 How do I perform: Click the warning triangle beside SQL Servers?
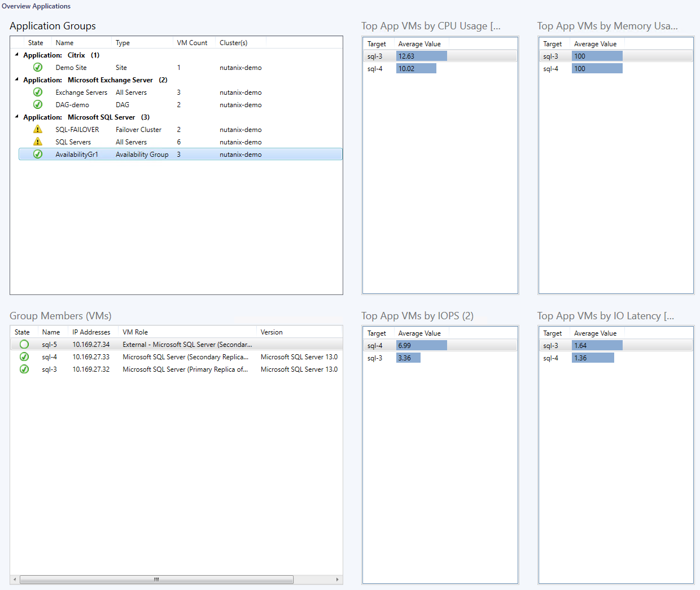pyautogui.click(x=38, y=142)
